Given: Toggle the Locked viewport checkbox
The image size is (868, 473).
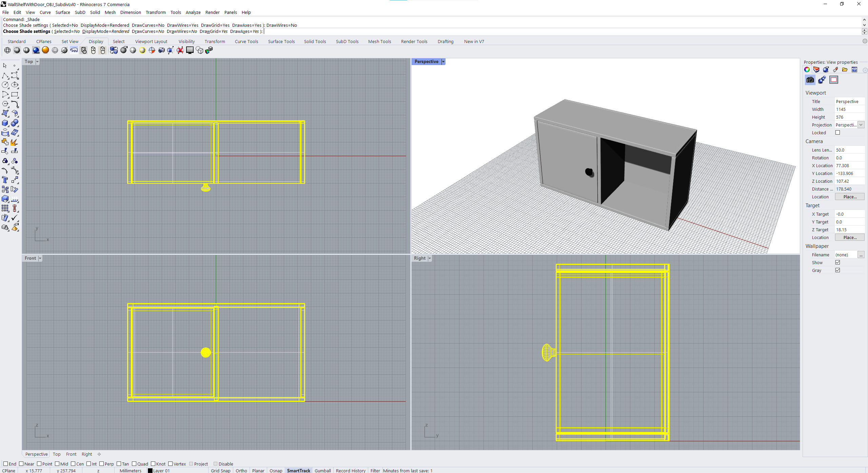Looking at the screenshot, I should click(x=838, y=133).
